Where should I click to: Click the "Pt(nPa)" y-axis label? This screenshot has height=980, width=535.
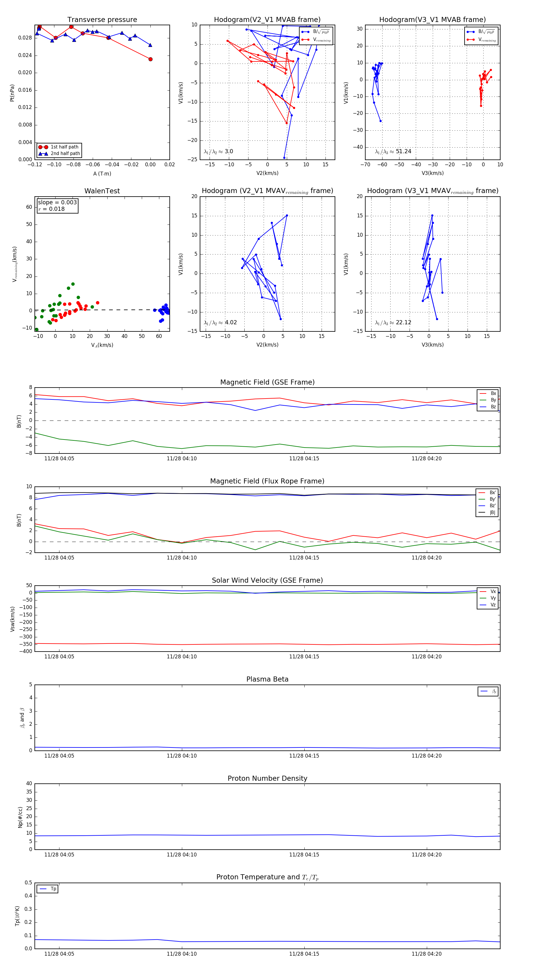[x=12, y=92]
